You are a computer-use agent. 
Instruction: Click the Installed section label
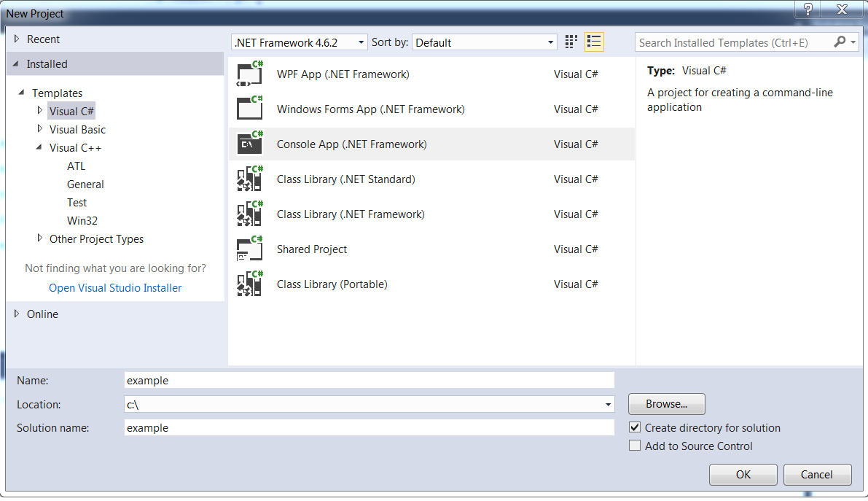tap(47, 64)
